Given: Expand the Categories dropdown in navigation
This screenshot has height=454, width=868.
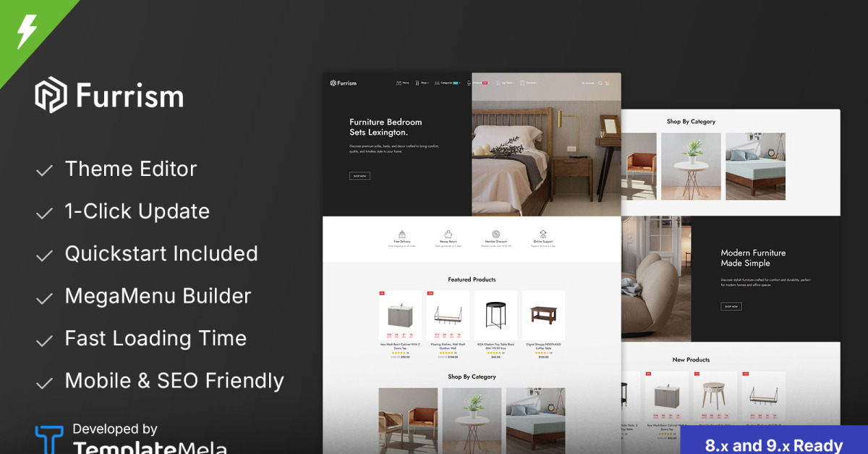Looking at the screenshot, I should [x=448, y=83].
